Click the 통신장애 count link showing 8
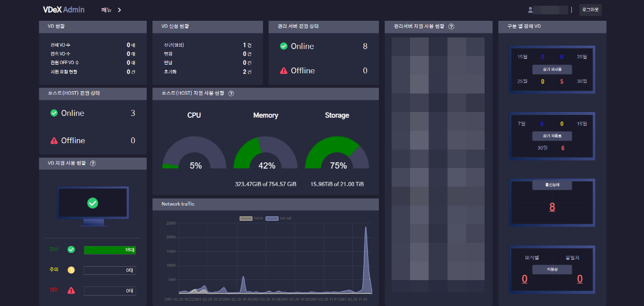Image resolution: width=644 pixels, height=306 pixels. coord(552,207)
